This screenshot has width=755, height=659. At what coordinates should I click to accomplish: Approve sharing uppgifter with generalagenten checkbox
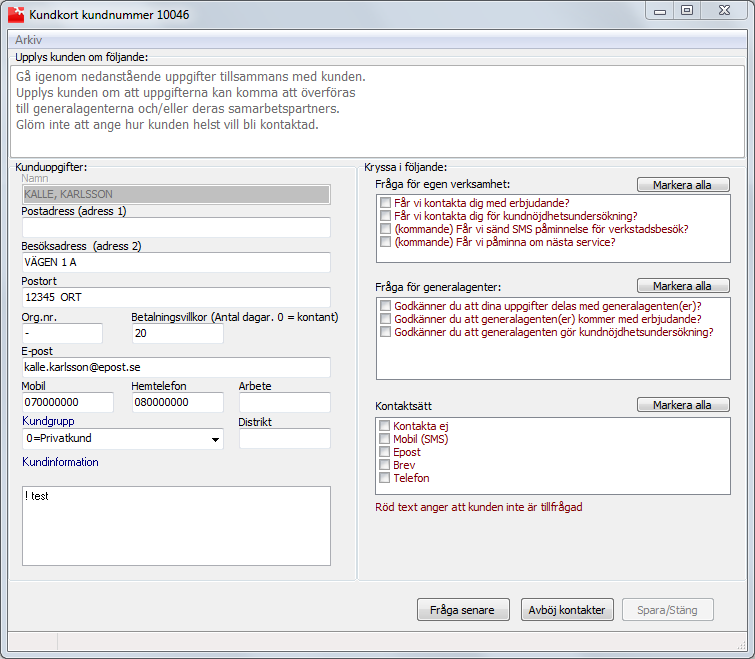click(385, 306)
